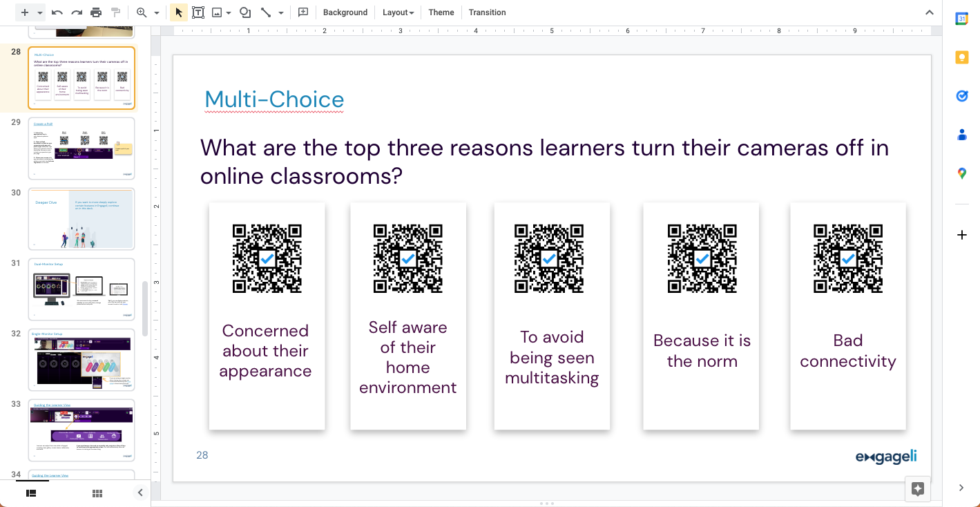Switch to grid view icon

tap(97, 493)
